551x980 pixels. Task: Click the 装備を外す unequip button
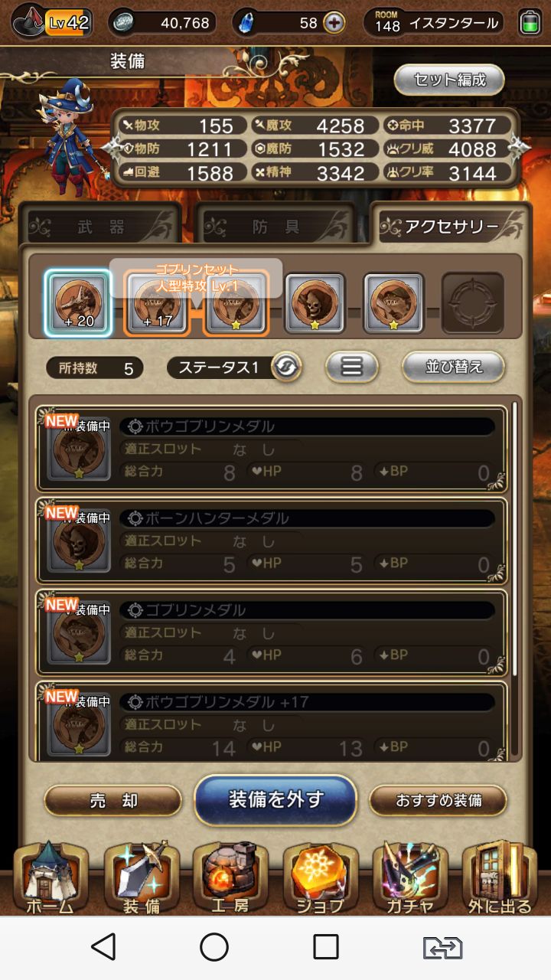point(275,800)
